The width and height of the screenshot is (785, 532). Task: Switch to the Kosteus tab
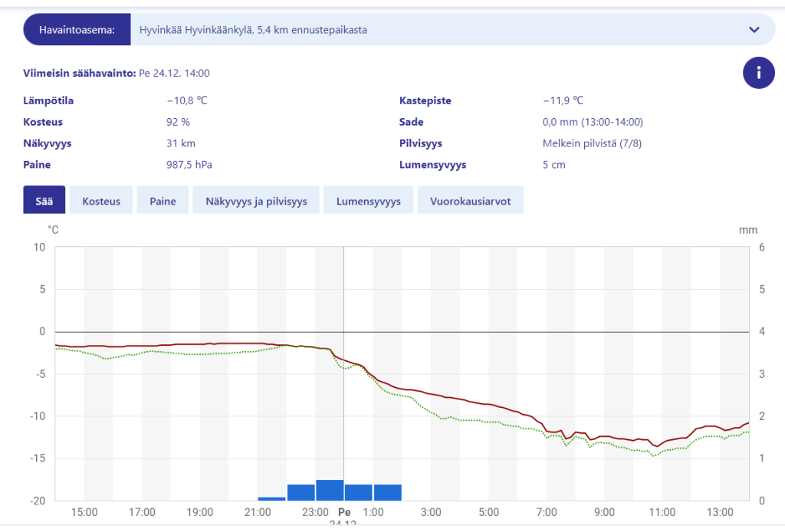coord(101,201)
